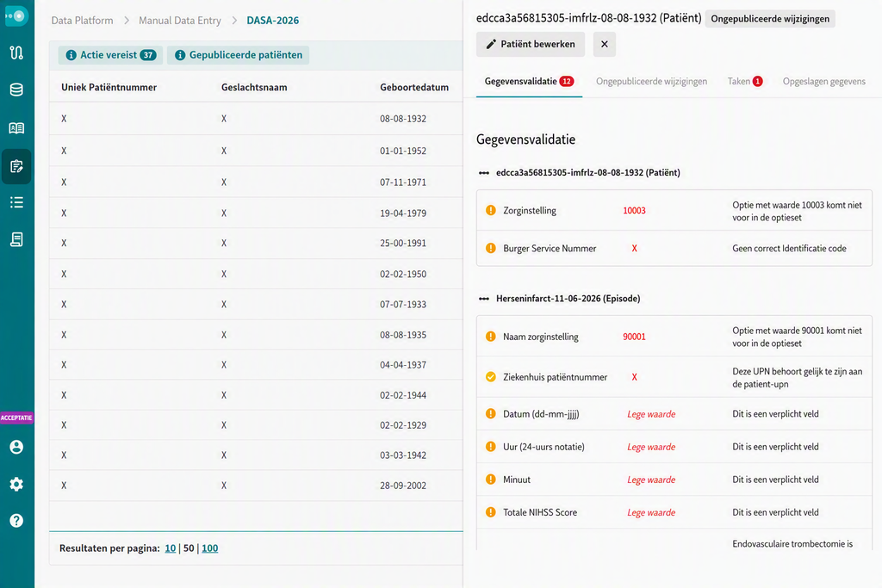
Task: Click the info icon beside Gepubliceerde patiënten
Action: pos(180,55)
